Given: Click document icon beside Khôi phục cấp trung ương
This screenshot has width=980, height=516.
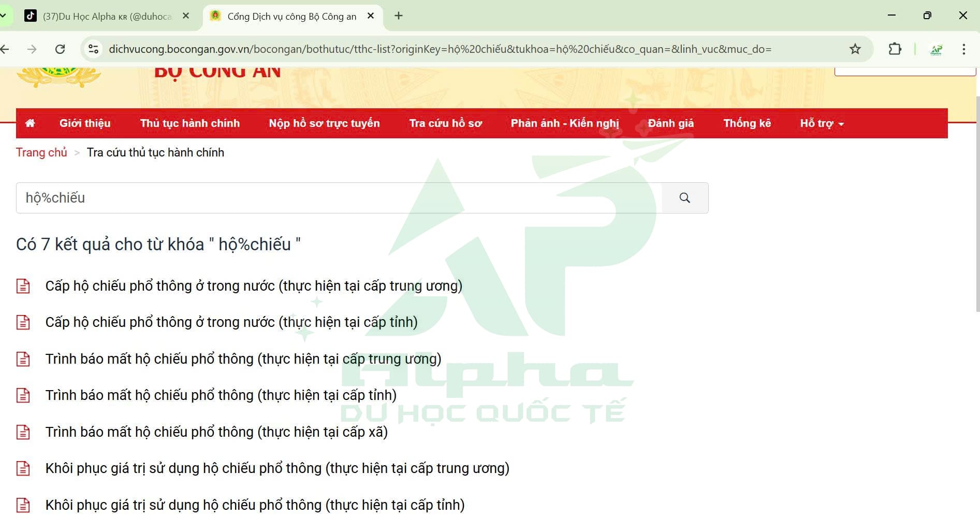Looking at the screenshot, I should (23, 468).
